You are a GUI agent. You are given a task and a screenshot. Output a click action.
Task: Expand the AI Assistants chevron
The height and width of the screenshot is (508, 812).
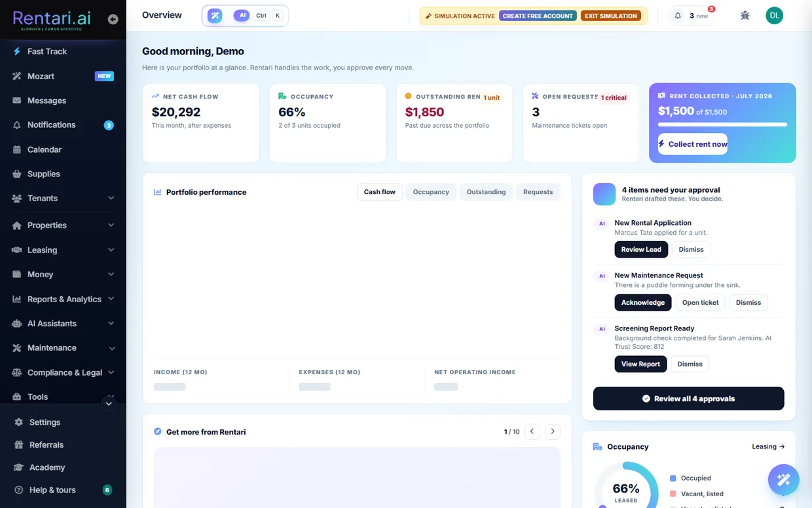[111, 323]
